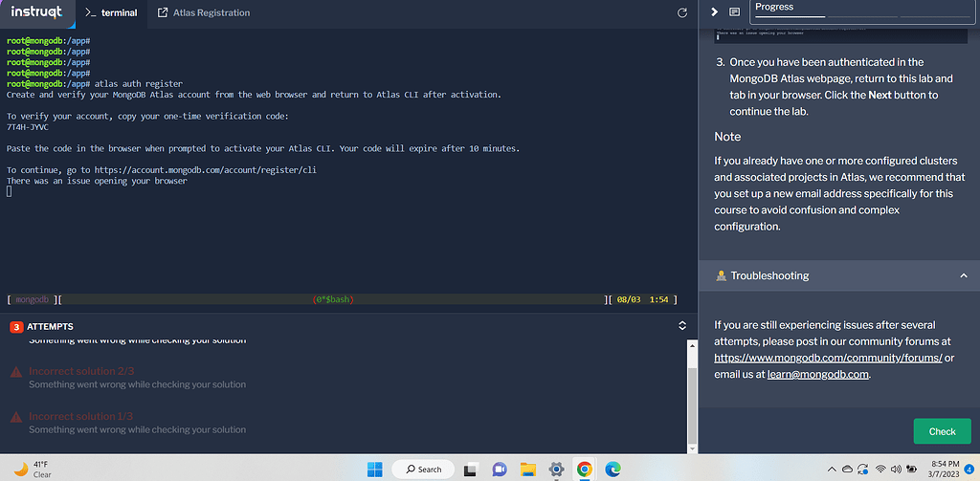The width and height of the screenshot is (980, 481).
Task: Collapse the sidebar with the arrow icon
Action: point(714,12)
